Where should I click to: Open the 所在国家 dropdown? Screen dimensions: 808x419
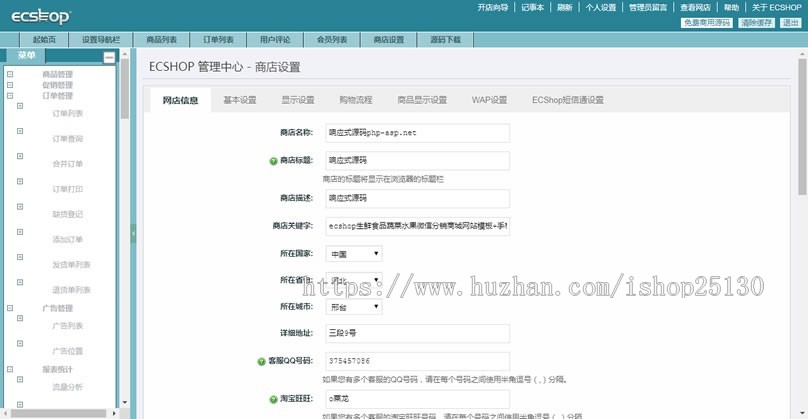point(354,254)
